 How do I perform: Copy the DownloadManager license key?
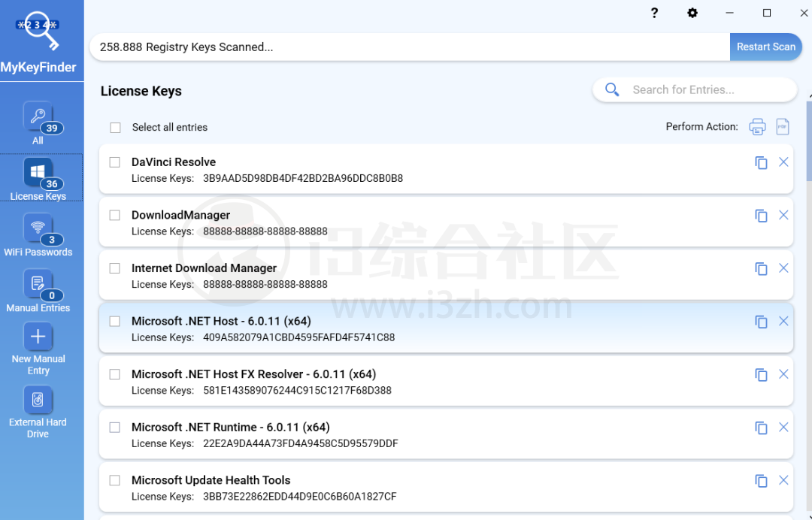tap(761, 215)
